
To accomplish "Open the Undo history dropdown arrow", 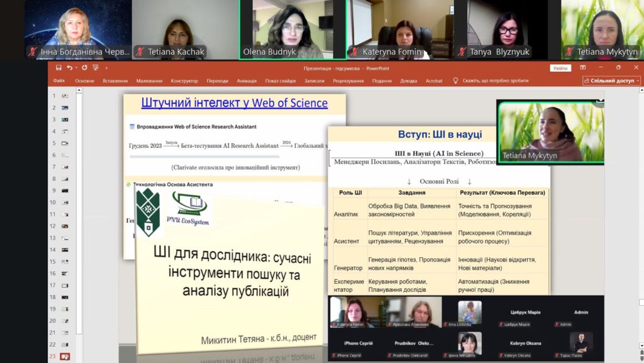I will pos(75,68).
